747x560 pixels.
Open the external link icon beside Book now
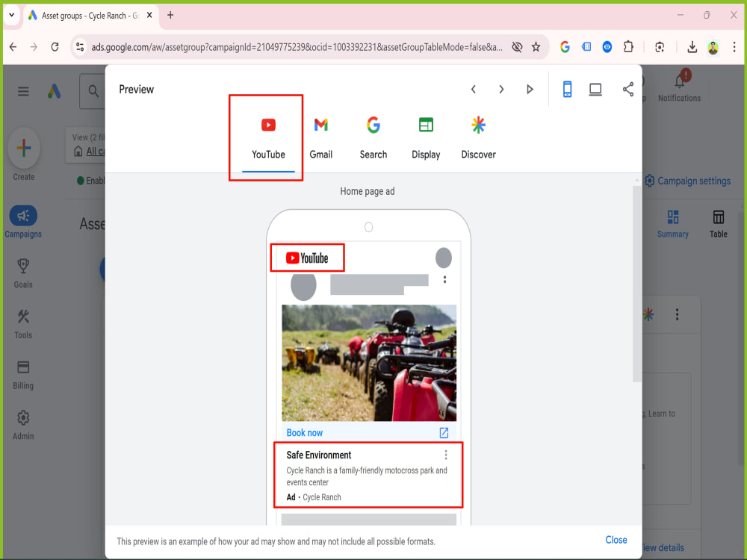click(x=444, y=432)
